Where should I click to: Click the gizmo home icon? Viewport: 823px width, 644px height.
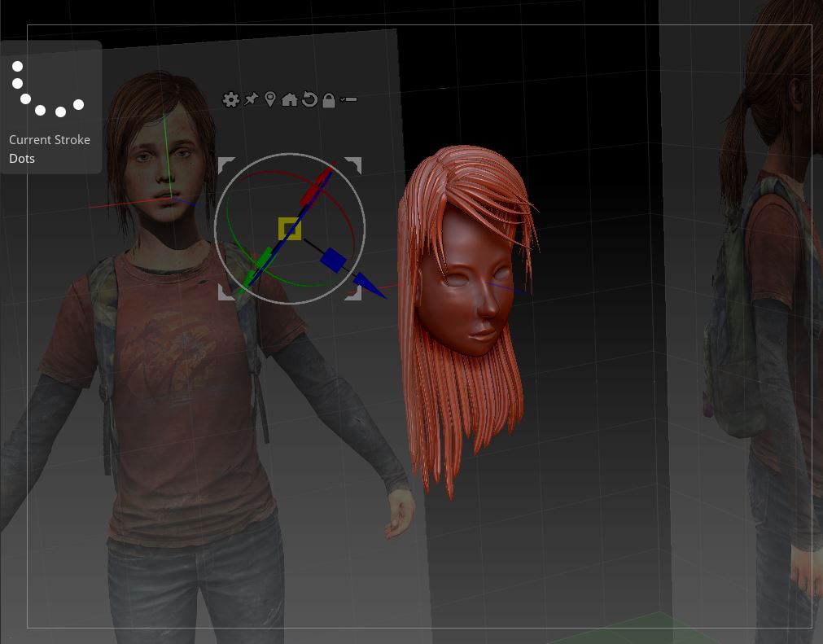point(289,99)
